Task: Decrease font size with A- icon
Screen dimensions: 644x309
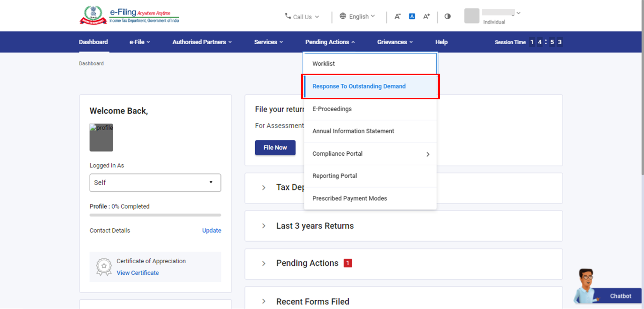Action: click(397, 16)
